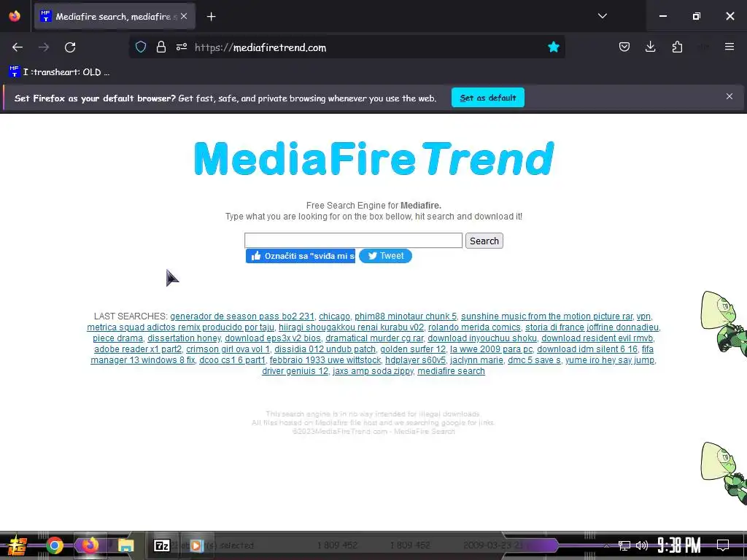Image resolution: width=747 pixels, height=560 pixels.
Task: Click the address bar URL
Action: coord(260,47)
